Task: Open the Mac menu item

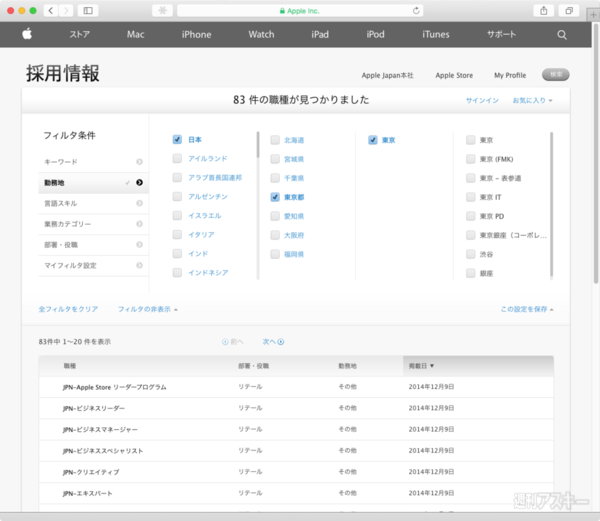Action: click(x=135, y=34)
